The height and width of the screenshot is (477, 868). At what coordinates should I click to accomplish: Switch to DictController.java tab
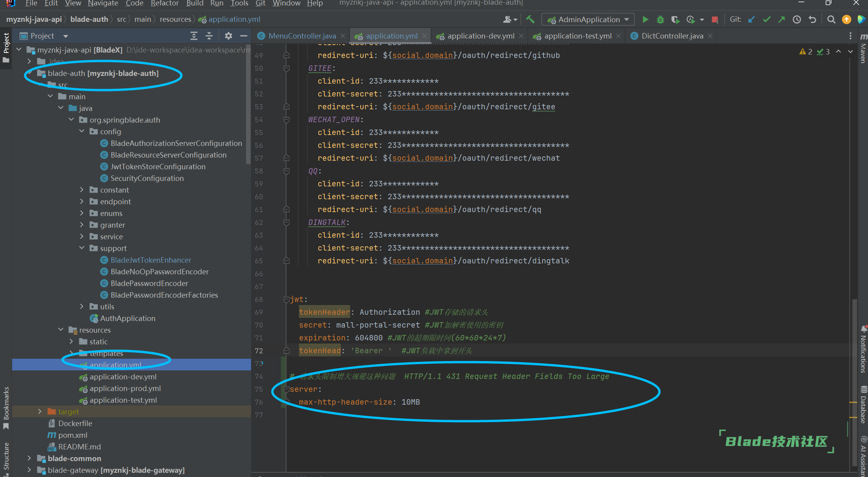click(x=672, y=36)
